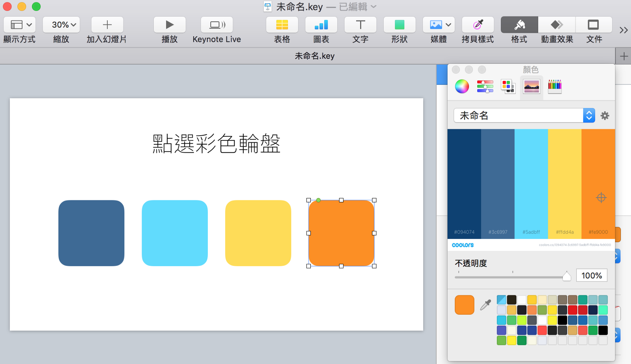Open the palette settings gear menu
This screenshot has height=364, width=631.
605,115
